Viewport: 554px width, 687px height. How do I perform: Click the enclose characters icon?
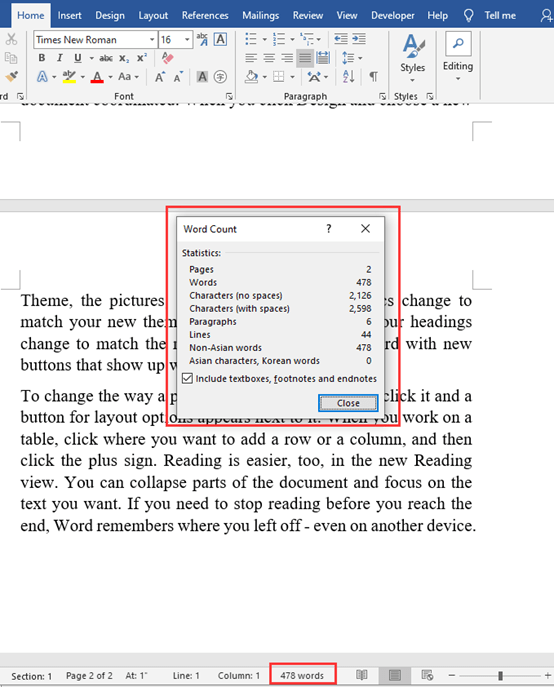tap(220, 77)
